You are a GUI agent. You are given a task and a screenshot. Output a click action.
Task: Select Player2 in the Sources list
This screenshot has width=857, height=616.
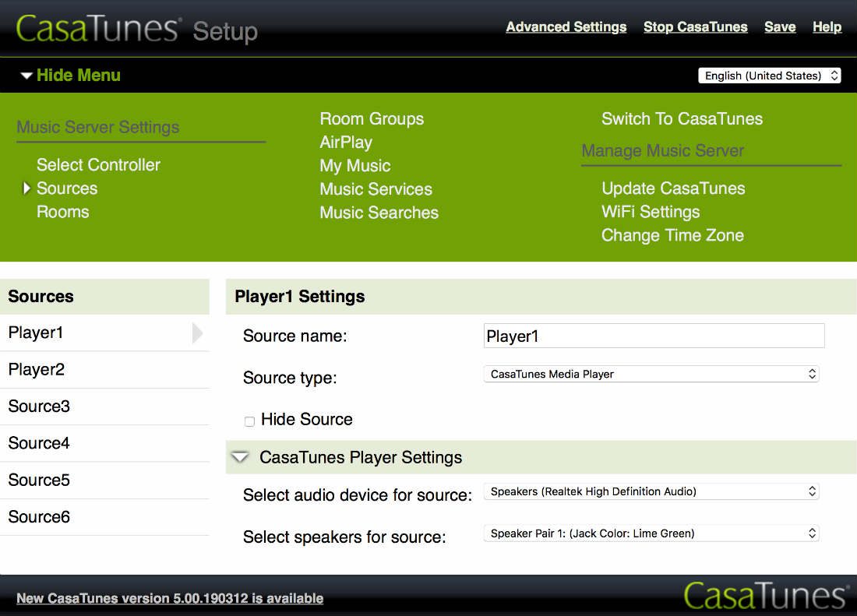[37, 370]
